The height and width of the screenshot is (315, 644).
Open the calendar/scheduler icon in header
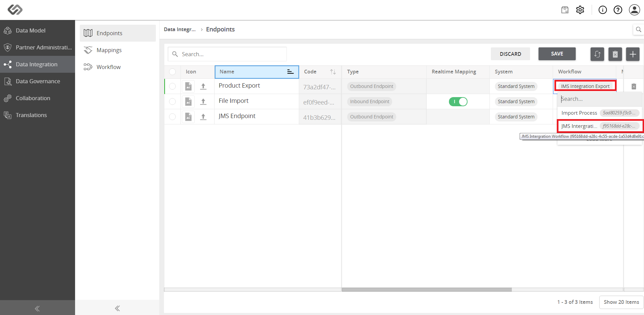pyautogui.click(x=565, y=10)
